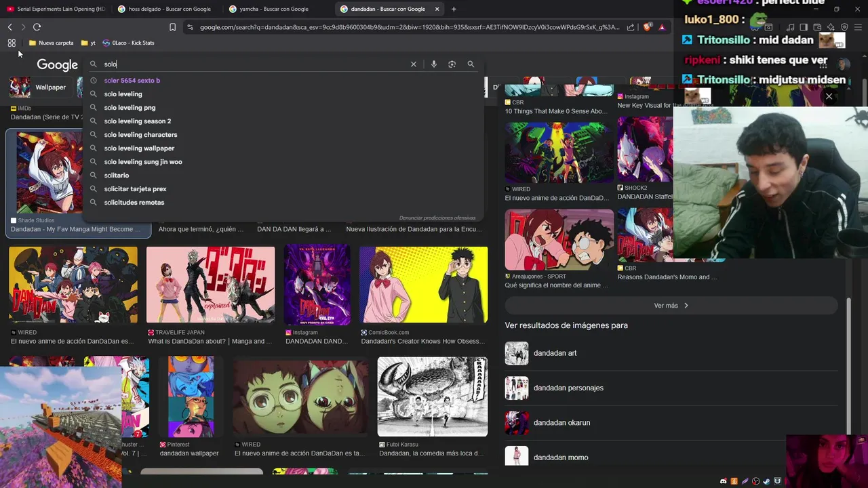Go back with the browser back arrow
Screen dimensions: 868x488
point(10,27)
